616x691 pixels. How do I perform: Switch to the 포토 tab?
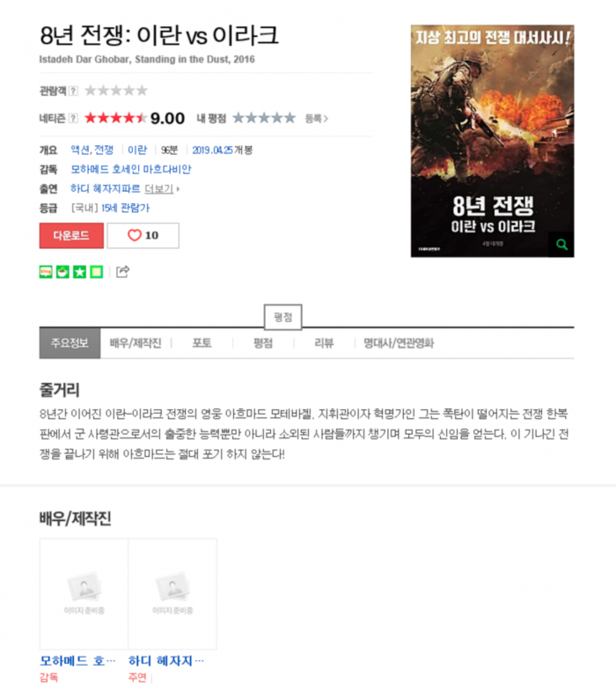point(202,343)
